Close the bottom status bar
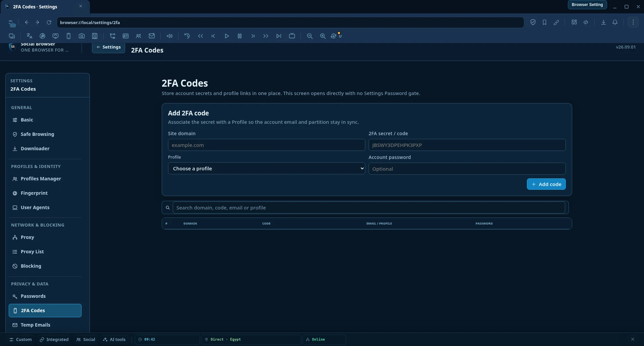 point(633,339)
